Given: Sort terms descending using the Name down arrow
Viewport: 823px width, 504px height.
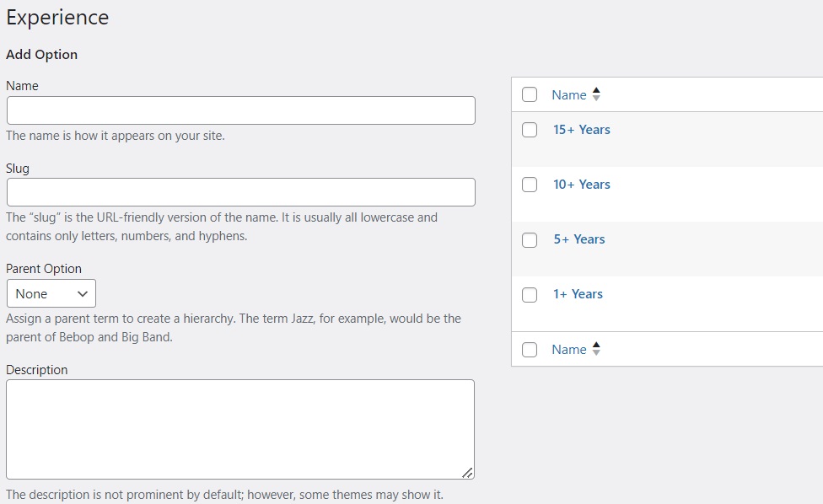Looking at the screenshot, I should (595, 99).
